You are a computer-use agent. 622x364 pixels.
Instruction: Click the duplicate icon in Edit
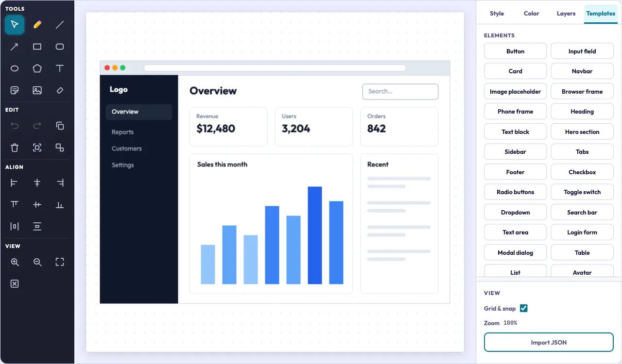(x=60, y=126)
